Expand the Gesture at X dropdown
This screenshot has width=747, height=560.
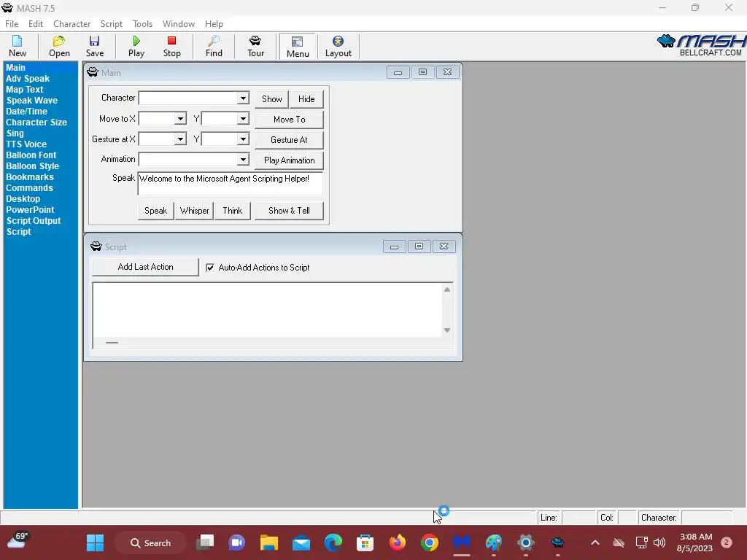click(180, 139)
